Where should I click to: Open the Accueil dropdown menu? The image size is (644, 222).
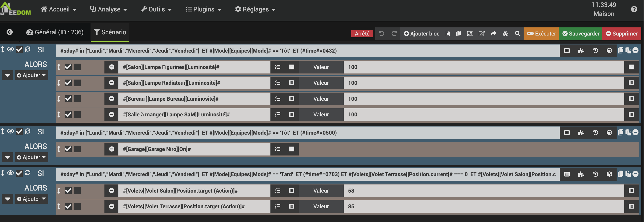[58, 9]
